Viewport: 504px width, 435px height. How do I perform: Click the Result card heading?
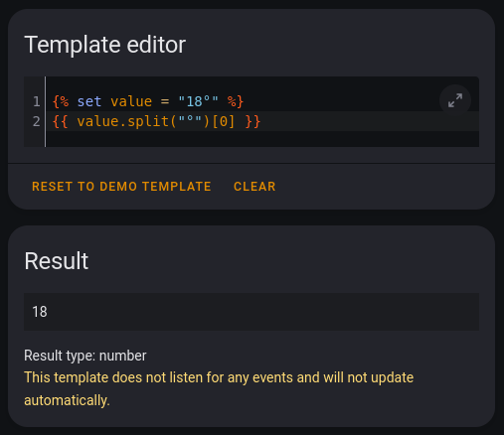[57, 260]
